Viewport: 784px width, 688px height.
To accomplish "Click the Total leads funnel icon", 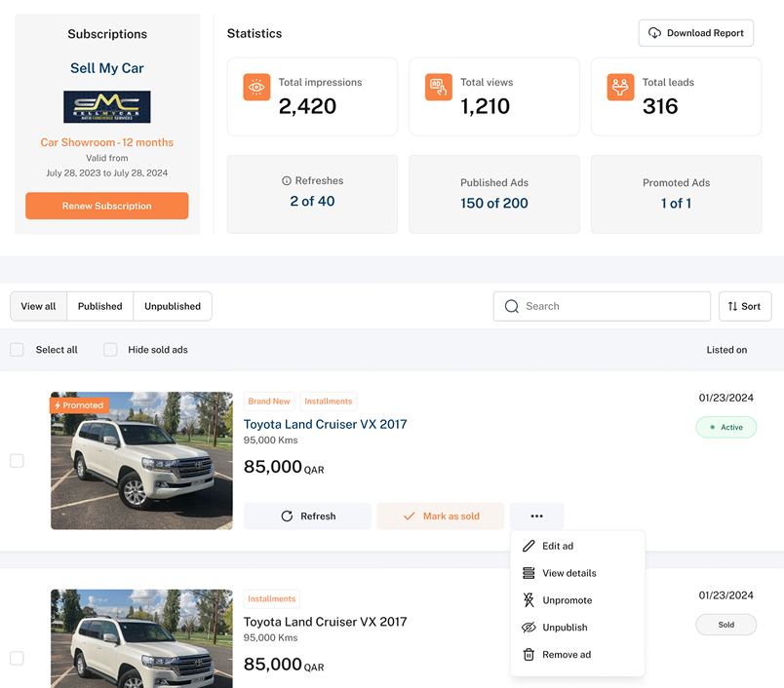I will click(620, 87).
